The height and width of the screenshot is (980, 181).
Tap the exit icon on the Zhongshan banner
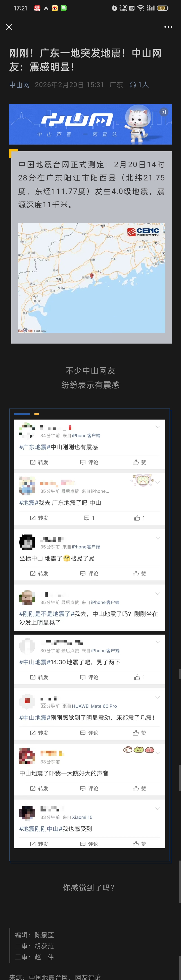pyautogui.click(x=163, y=112)
